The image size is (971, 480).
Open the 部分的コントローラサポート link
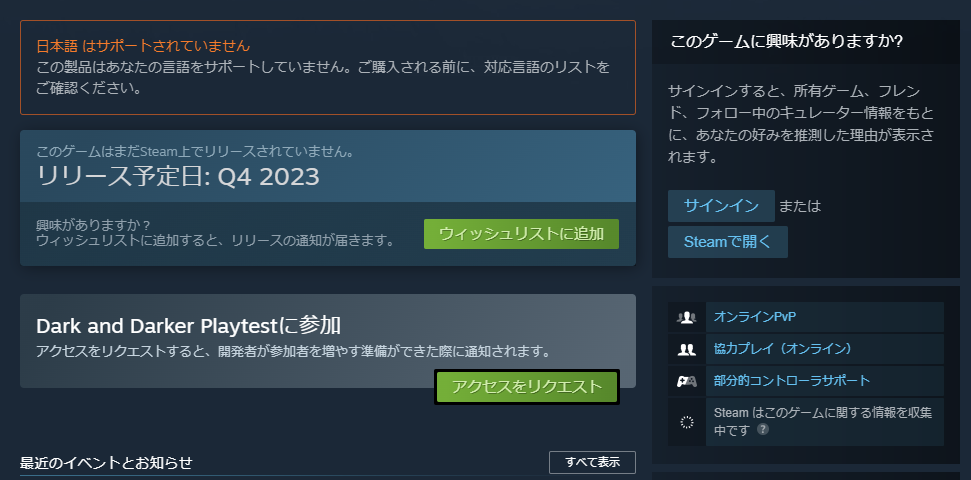[x=792, y=380]
